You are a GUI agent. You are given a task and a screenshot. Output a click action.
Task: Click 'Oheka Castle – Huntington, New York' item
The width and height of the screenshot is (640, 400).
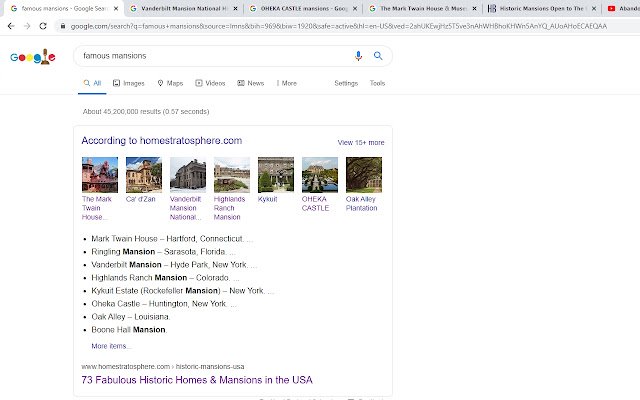164,304
